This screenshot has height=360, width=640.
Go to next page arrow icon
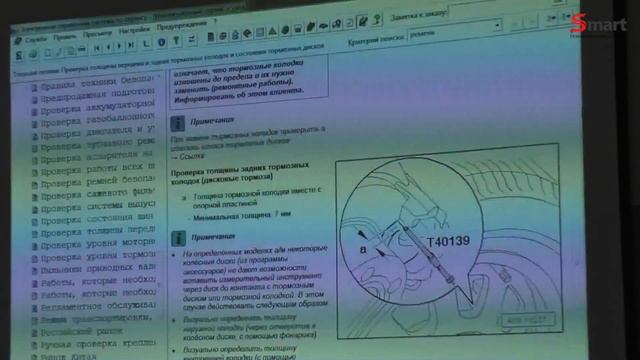119,46
